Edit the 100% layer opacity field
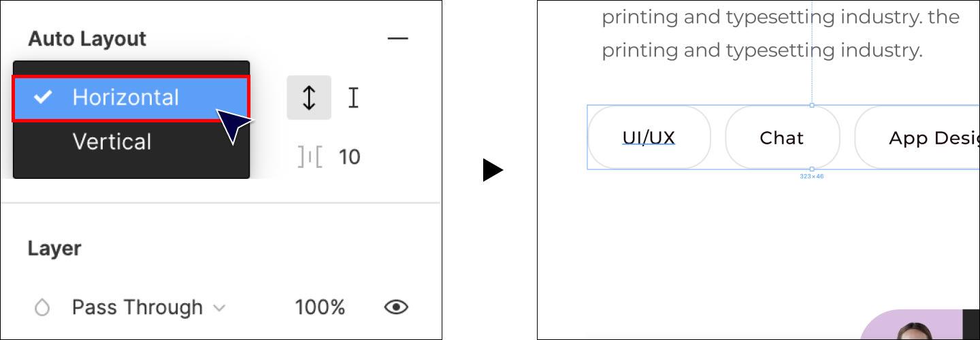980x340 pixels. (320, 307)
